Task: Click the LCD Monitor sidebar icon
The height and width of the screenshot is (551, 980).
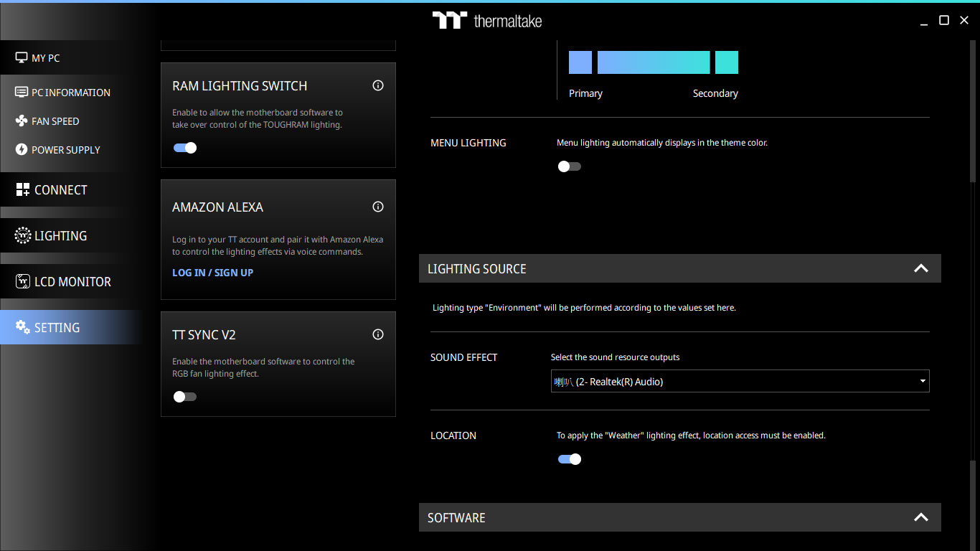Action: click(22, 282)
